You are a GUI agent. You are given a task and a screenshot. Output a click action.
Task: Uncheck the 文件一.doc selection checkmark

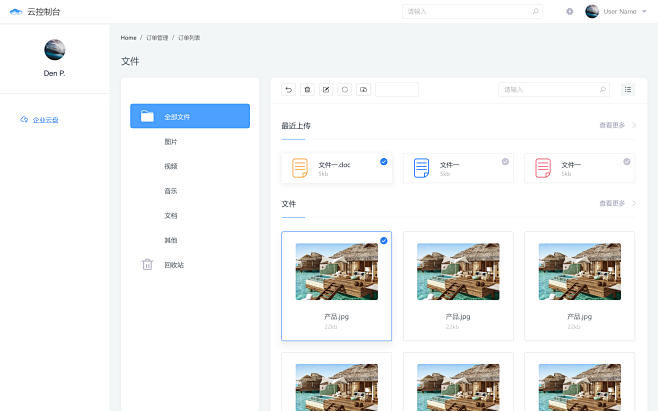point(384,162)
